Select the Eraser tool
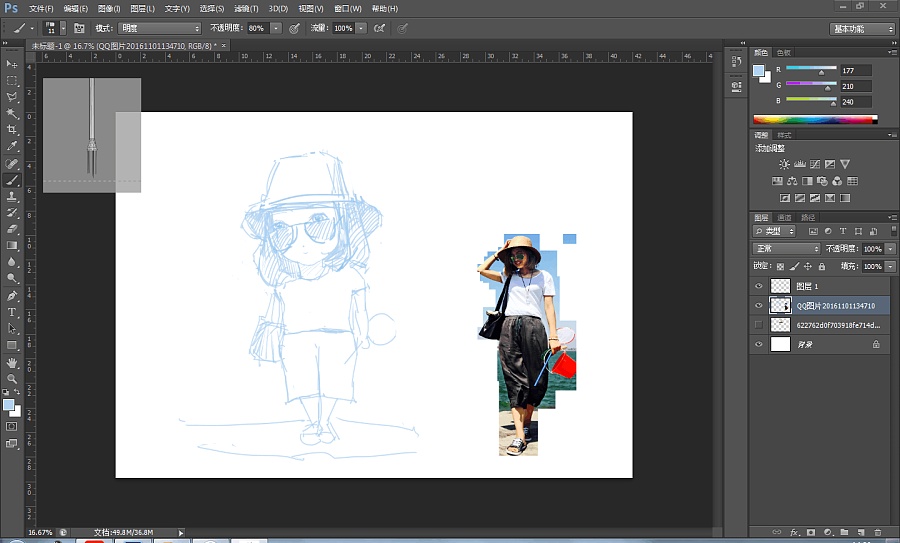Image resolution: width=900 pixels, height=543 pixels. [11, 229]
